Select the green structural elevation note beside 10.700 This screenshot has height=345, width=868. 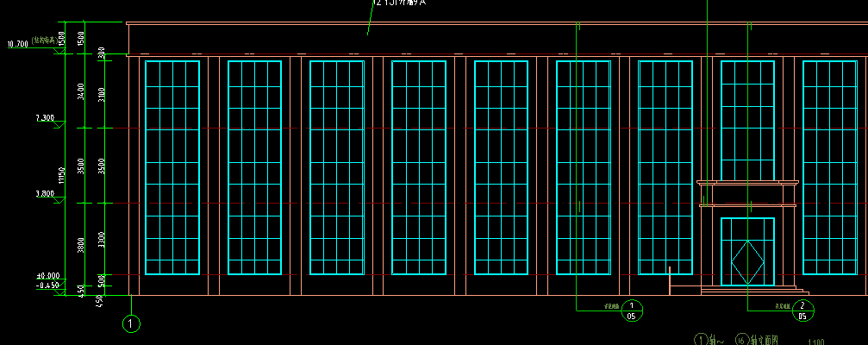point(44,40)
